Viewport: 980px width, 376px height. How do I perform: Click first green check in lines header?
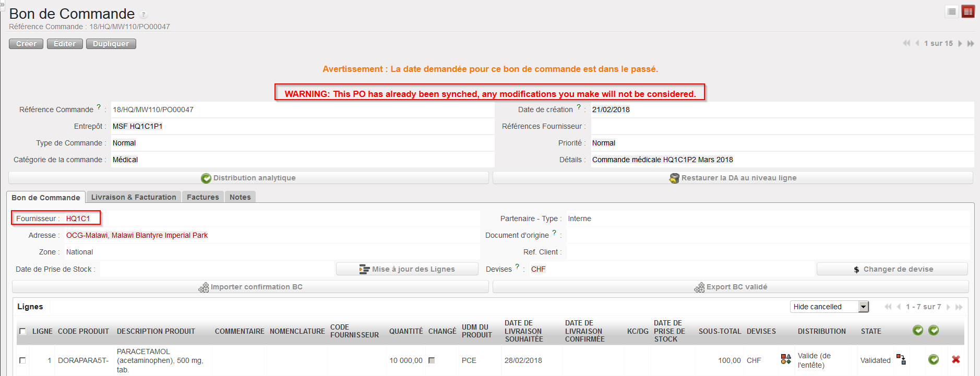pos(918,330)
